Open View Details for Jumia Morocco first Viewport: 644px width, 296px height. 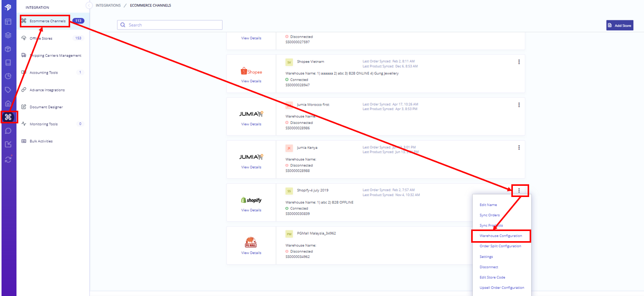(251, 124)
